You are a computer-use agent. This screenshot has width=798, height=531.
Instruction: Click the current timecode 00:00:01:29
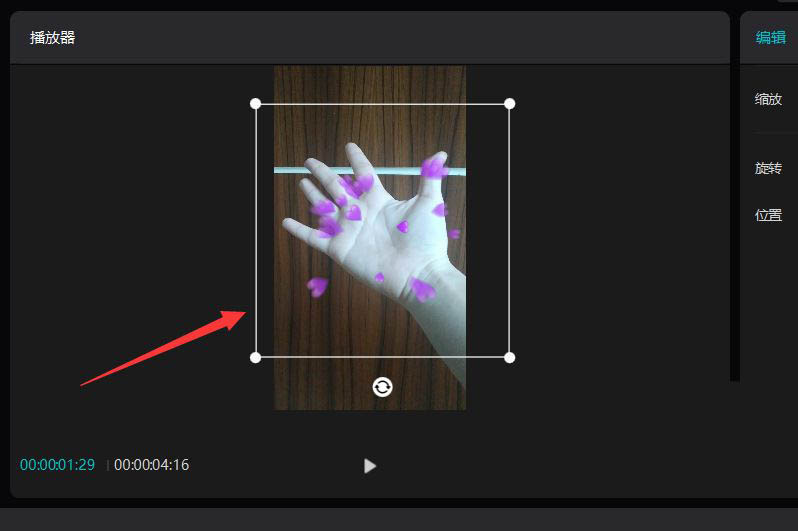58,464
